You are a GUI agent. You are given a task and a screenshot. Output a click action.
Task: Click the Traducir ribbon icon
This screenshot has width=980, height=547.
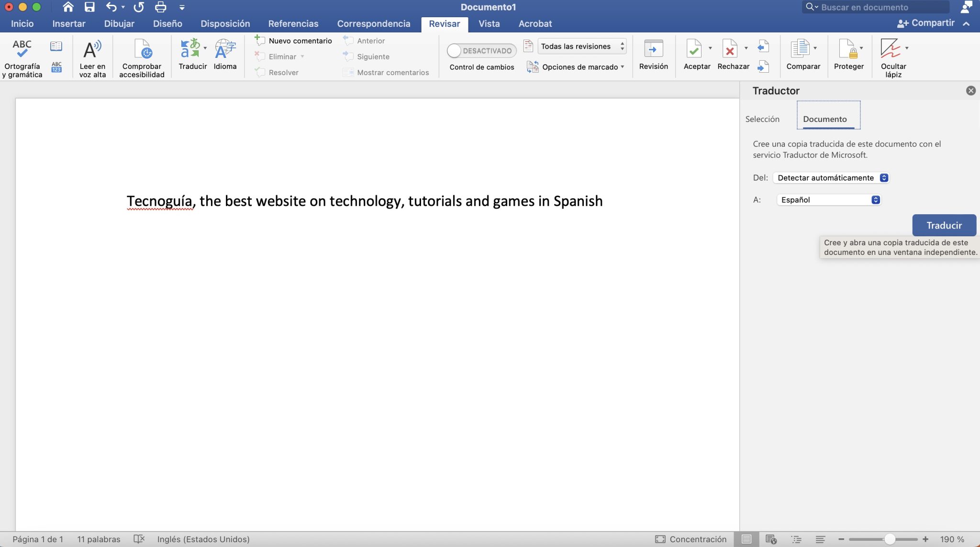(191, 54)
